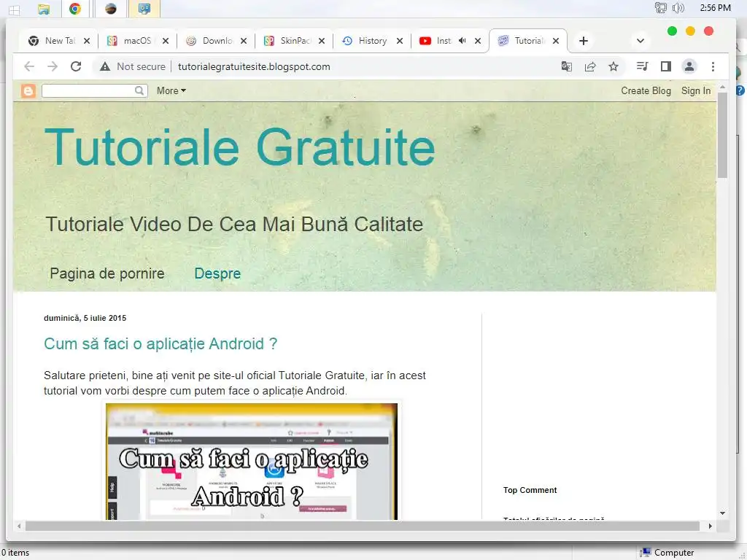Screen dimensions: 747x560
Task: Click the taskbar volume icon
Action: [x=678, y=7]
